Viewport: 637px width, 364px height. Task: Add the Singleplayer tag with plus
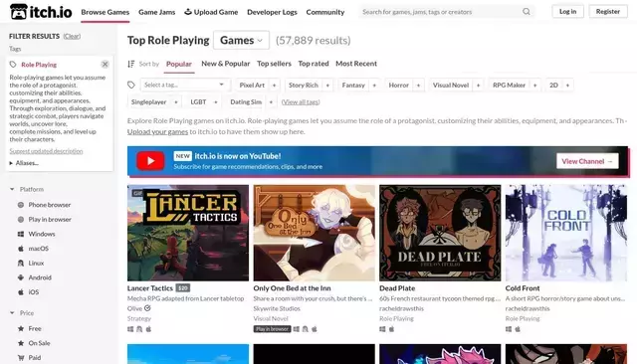coord(176,102)
